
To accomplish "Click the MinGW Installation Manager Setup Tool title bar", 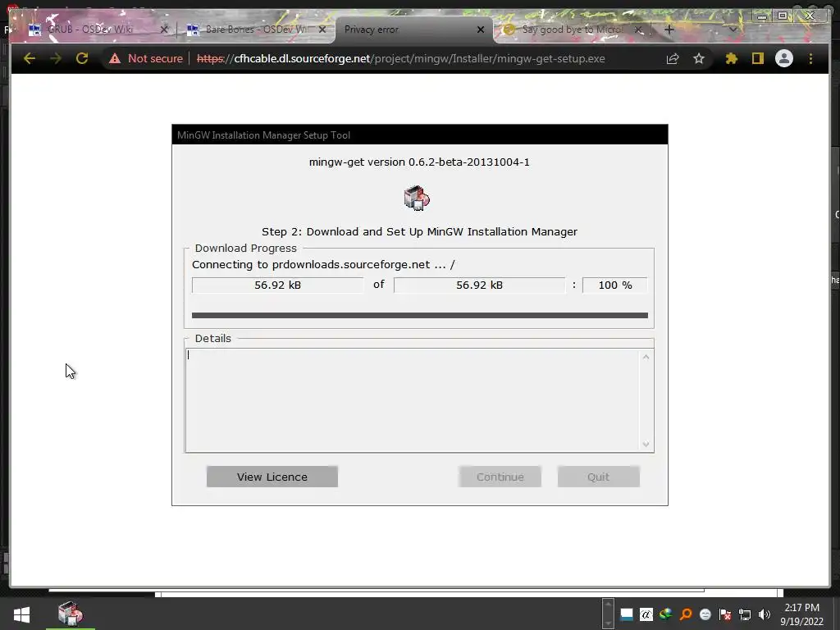I will point(419,135).
